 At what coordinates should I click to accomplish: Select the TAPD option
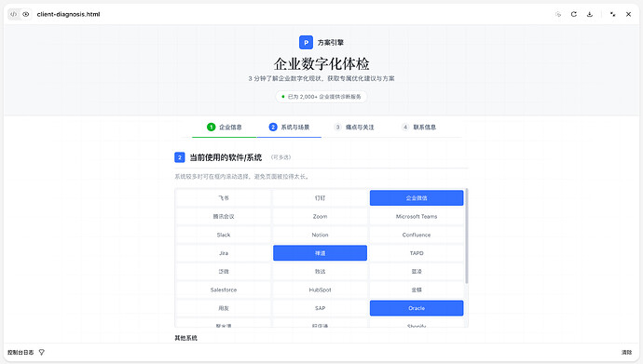[417, 253]
